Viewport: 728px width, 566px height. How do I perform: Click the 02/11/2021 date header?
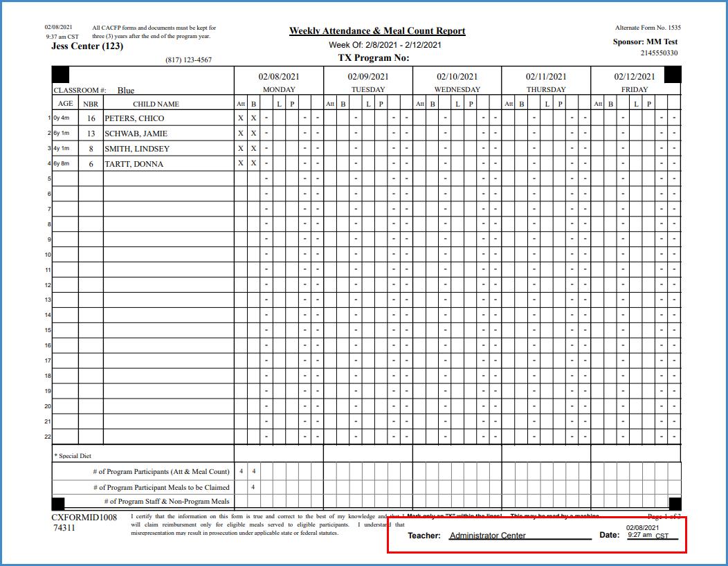546,77
